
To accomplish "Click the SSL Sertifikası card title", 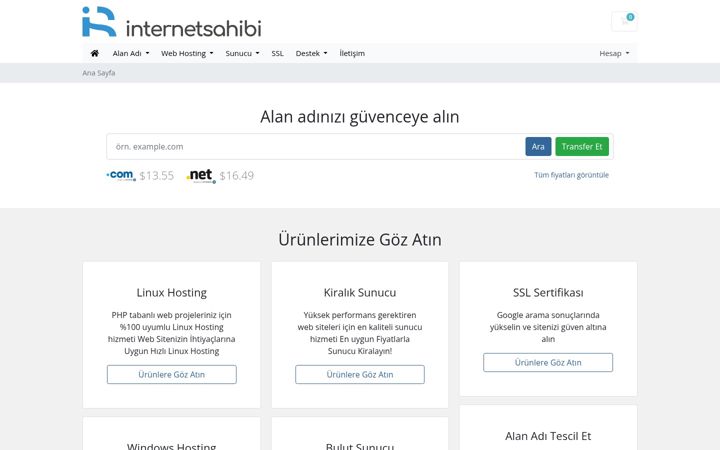I will coord(548,292).
